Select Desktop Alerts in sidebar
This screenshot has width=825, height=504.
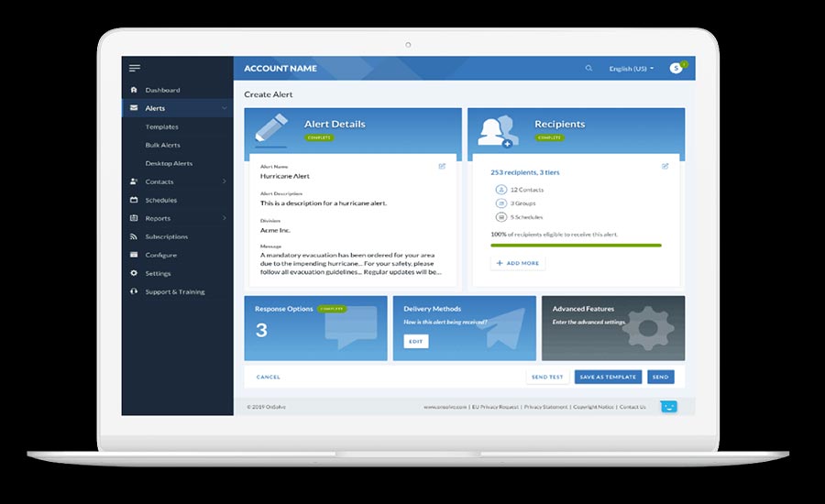coord(169,163)
